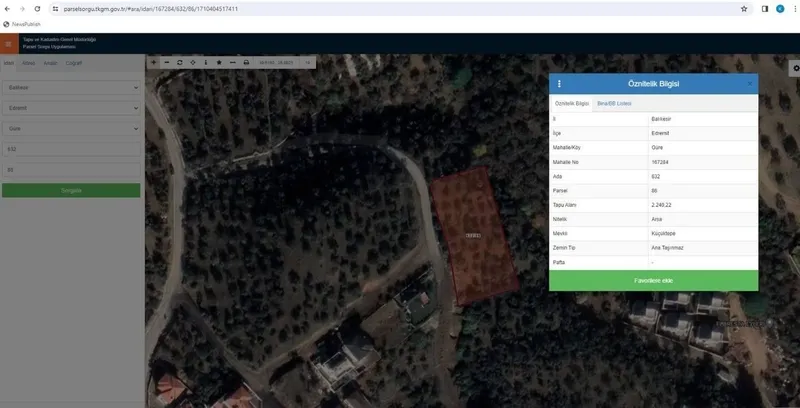Click the refresh map icon
The width and height of the screenshot is (800, 408).
pyautogui.click(x=180, y=62)
